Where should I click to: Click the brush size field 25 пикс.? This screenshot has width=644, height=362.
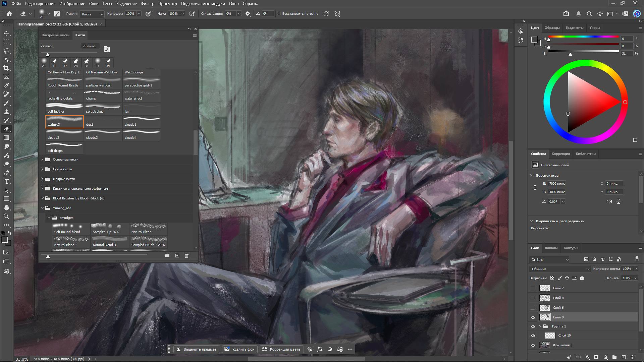(90, 46)
